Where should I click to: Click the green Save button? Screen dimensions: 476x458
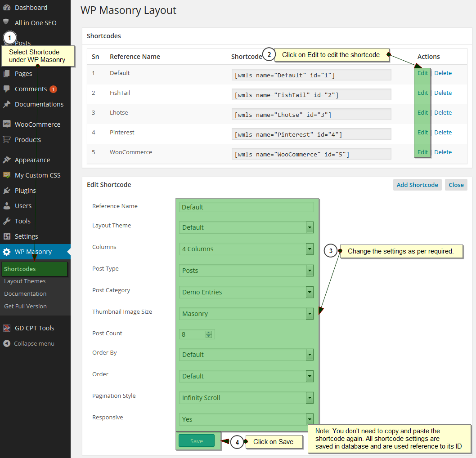[197, 441]
